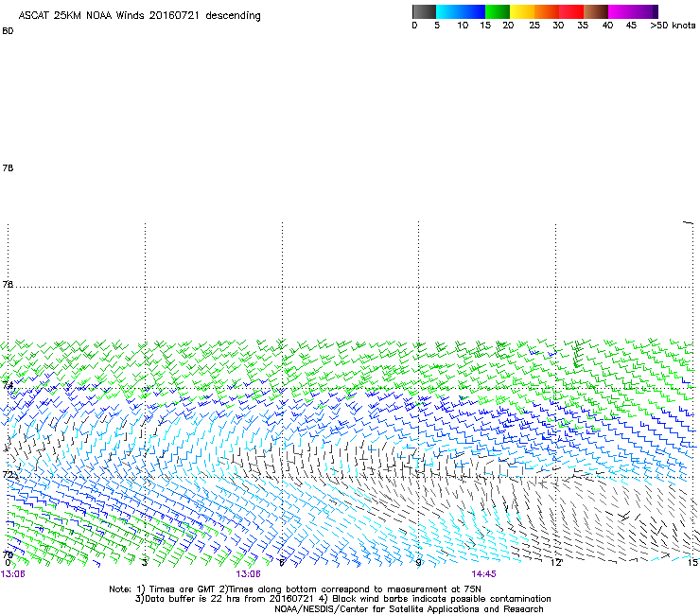Click the date 20160721 in the title
The height and width of the screenshot is (615, 700).
[x=174, y=16]
